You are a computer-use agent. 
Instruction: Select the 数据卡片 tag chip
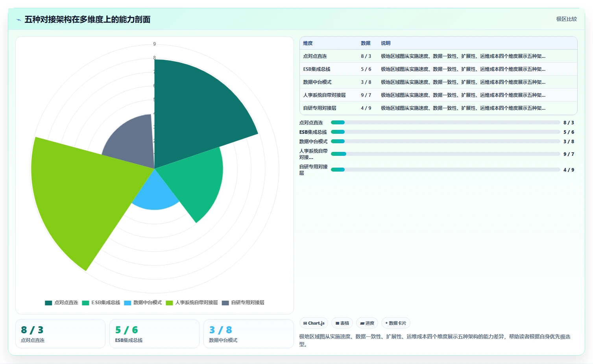(396, 323)
